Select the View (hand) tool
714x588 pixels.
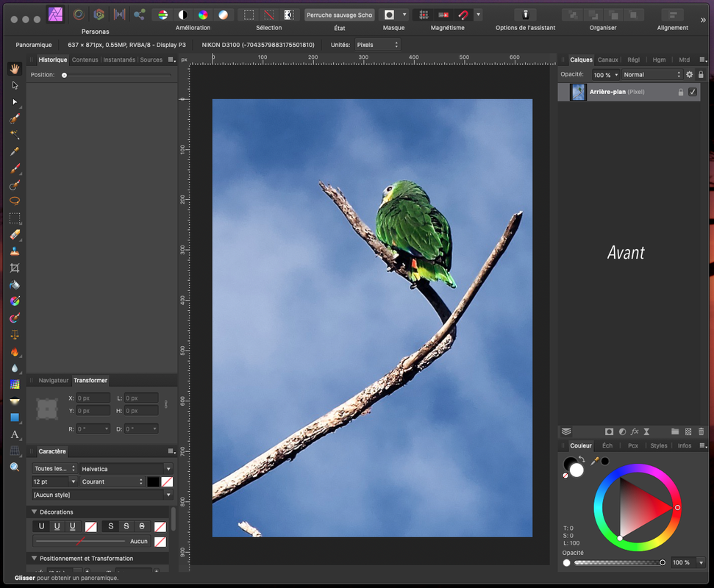tap(15, 68)
